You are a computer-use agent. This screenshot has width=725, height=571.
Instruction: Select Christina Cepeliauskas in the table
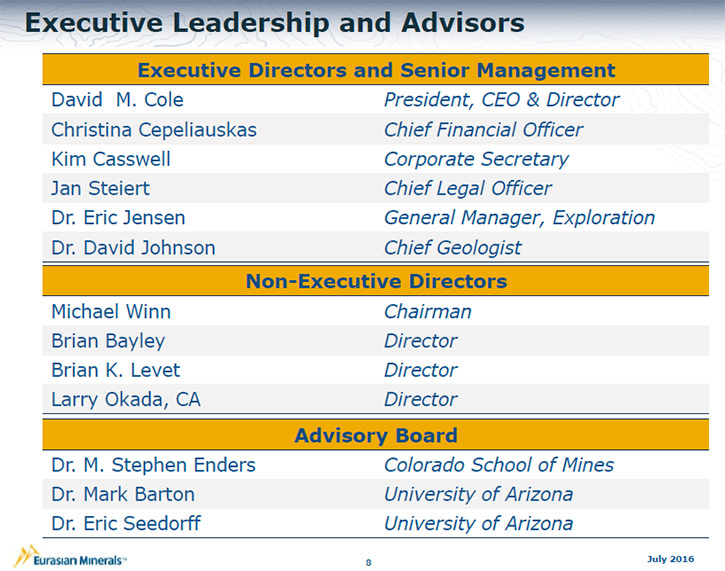pyautogui.click(x=154, y=130)
